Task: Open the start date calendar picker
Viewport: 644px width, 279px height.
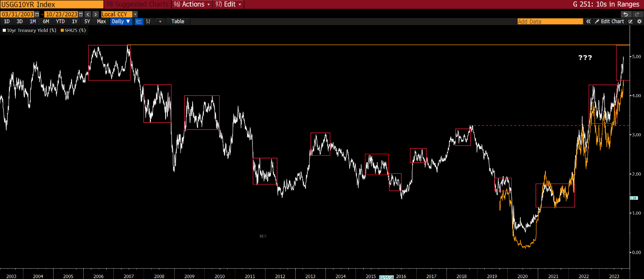Action: (37, 14)
